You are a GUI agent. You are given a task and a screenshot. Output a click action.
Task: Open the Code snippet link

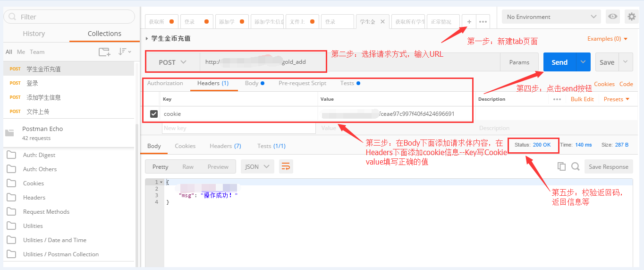pyautogui.click(x=626, y=84)
